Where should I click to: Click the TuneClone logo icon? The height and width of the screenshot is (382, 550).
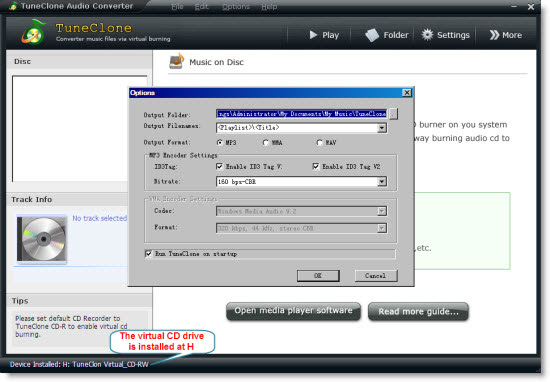[x=34, y=33]
